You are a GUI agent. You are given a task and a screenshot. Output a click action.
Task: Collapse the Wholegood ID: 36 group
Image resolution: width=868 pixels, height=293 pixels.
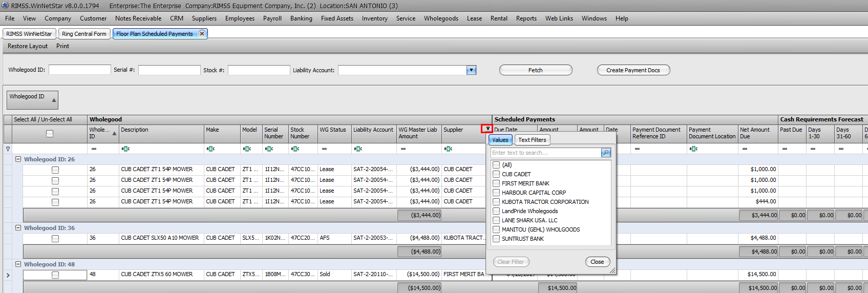pyautogui.click(x=18, y=228)
